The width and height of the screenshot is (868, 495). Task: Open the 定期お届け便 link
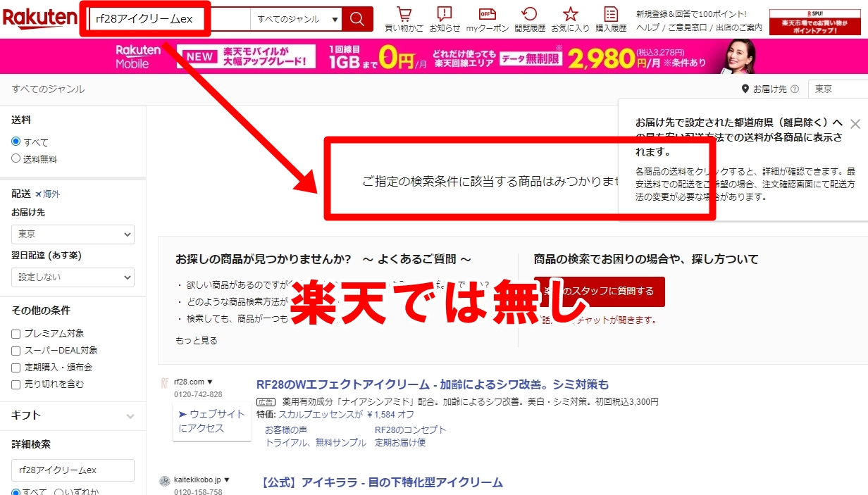point(400,443)
